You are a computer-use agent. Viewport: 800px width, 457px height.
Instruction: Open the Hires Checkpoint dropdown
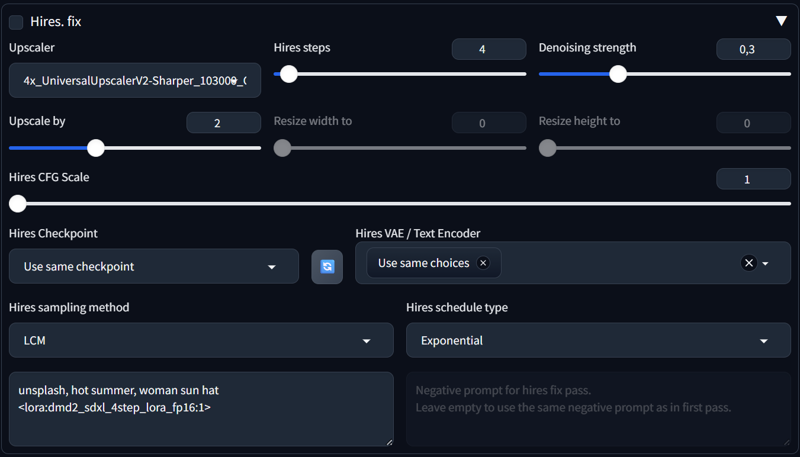click(154, 266)
